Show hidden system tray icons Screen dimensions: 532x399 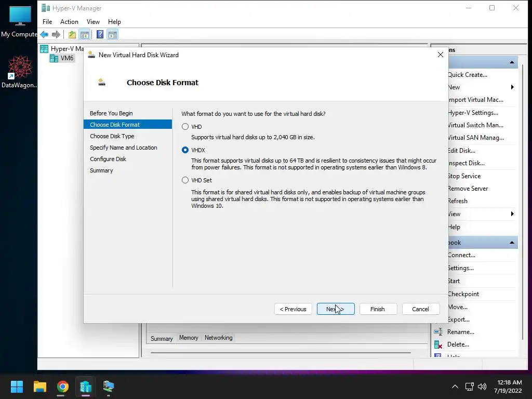tap(455, 387)
